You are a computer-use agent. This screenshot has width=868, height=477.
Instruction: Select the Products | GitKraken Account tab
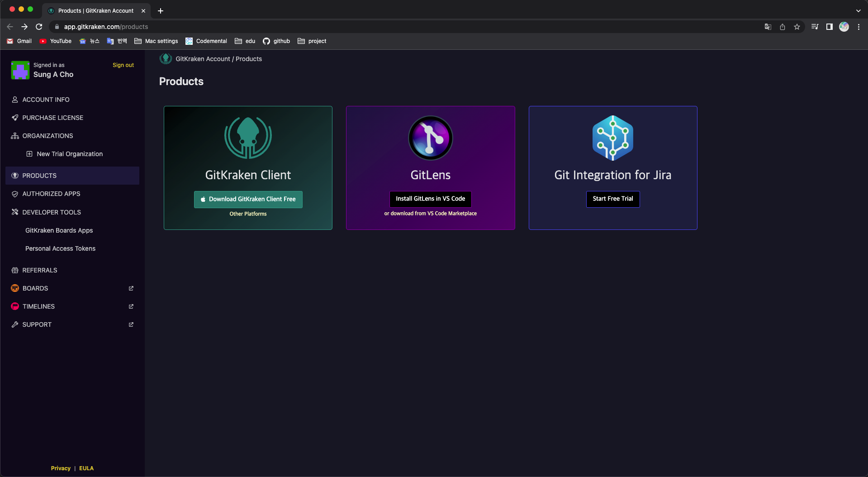pyautogui.click(x=96, y=11)
